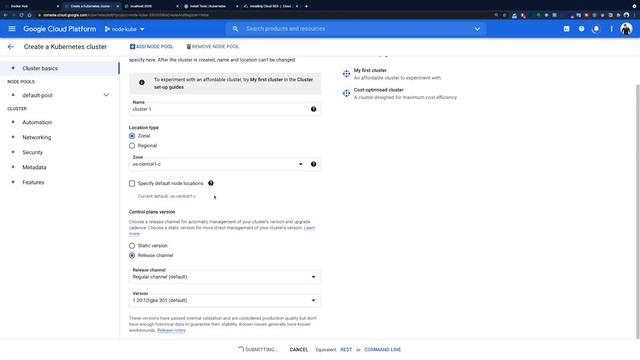Open the Version dropdown
640x360 pixels.
tap(225, 300)
